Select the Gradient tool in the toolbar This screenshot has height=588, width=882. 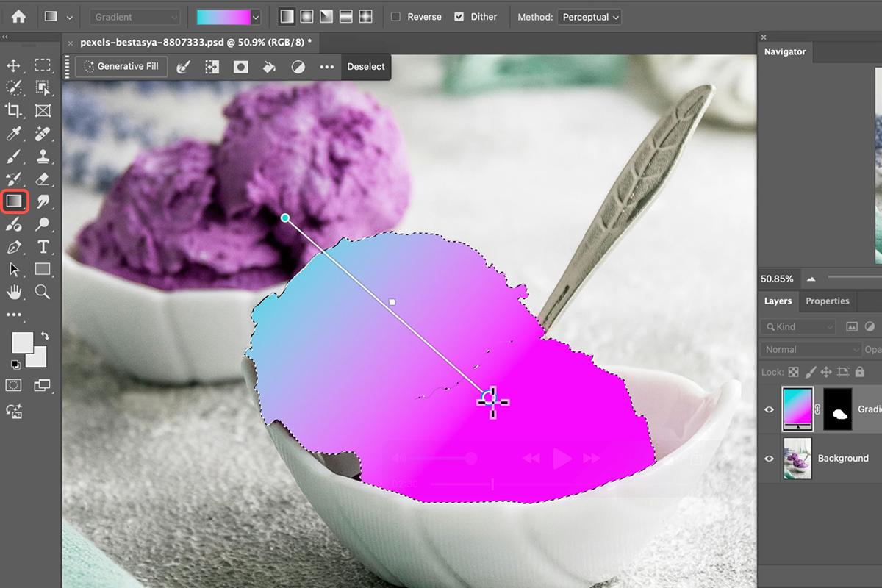pos(15,200)
